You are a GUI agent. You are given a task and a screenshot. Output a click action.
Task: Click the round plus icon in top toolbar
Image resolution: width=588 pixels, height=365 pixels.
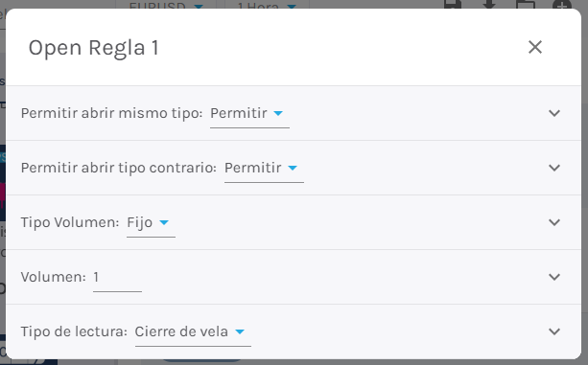point(562,4)
